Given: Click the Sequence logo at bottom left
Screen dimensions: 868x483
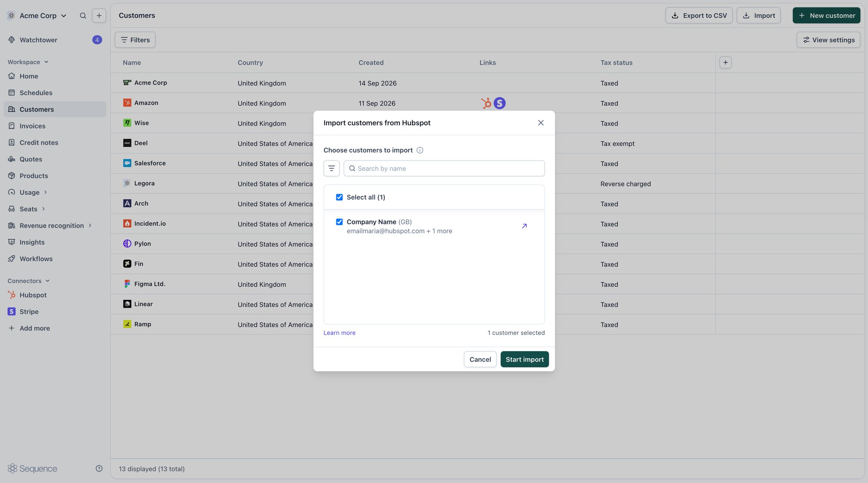Looking at the screenshot, I should coord(33,469).
